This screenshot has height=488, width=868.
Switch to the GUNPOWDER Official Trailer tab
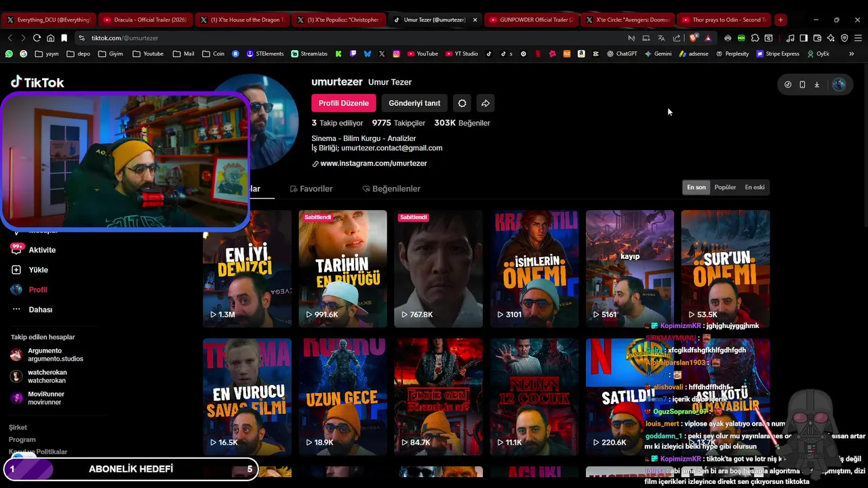tap(531, 20)
